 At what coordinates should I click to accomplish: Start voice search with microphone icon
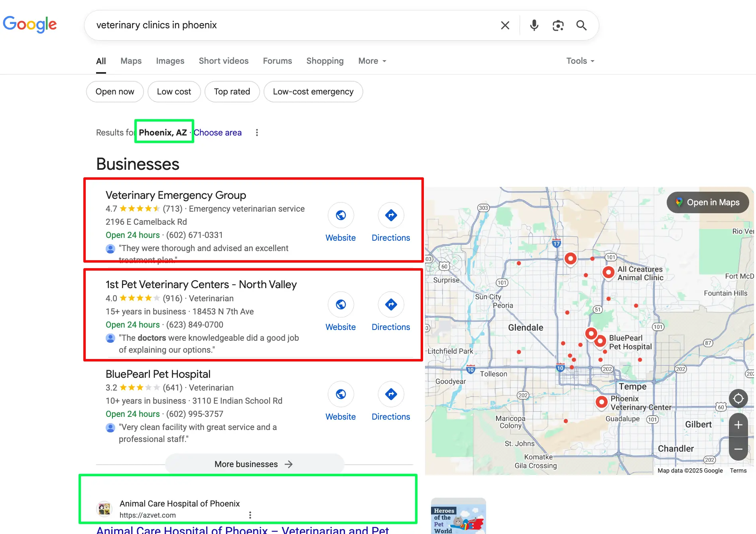coord(534,25)
